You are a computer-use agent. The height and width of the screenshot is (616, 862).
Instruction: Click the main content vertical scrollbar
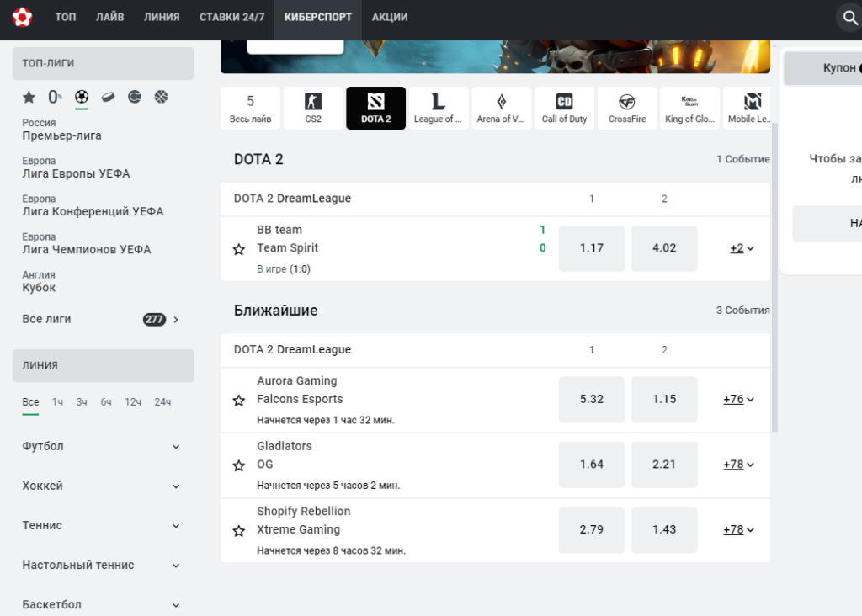tap(775, 278)
